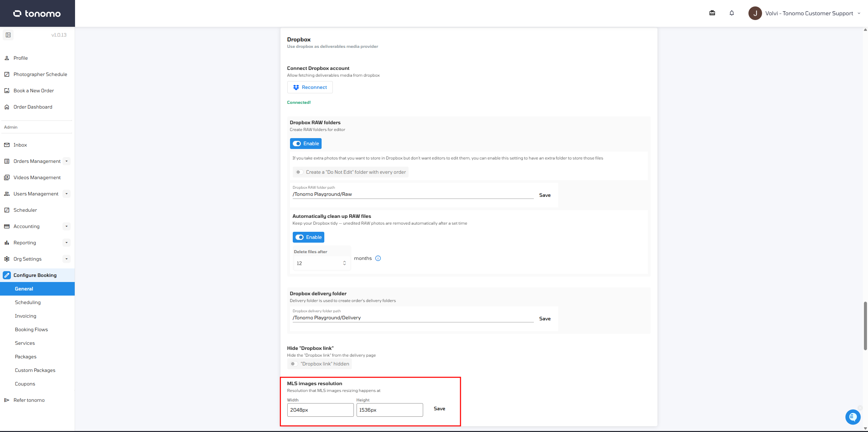Expand the Orders Management submenu arrow
The image size is (868, 432).
point(67,161)
